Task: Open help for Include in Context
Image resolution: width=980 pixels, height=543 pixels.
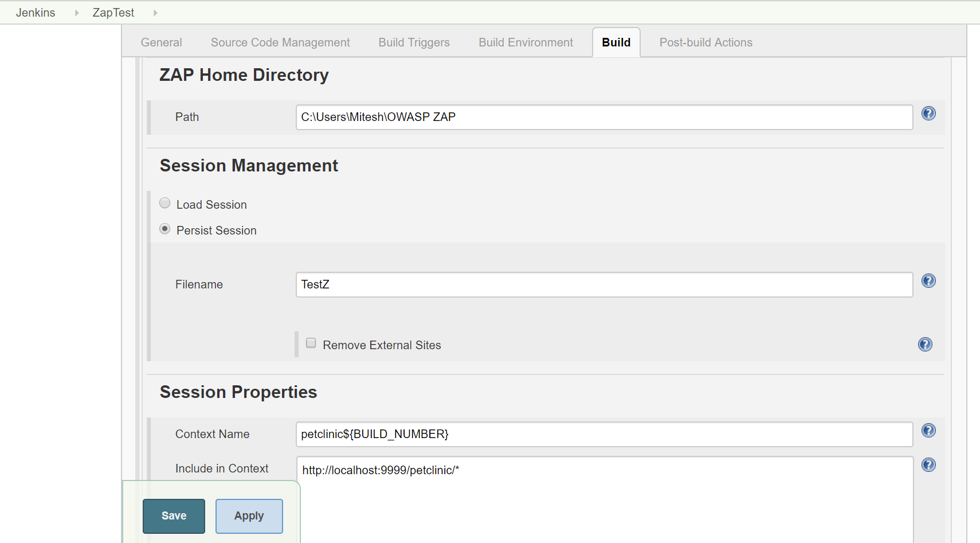Action: pyautogui.click(x=928, y=465)
